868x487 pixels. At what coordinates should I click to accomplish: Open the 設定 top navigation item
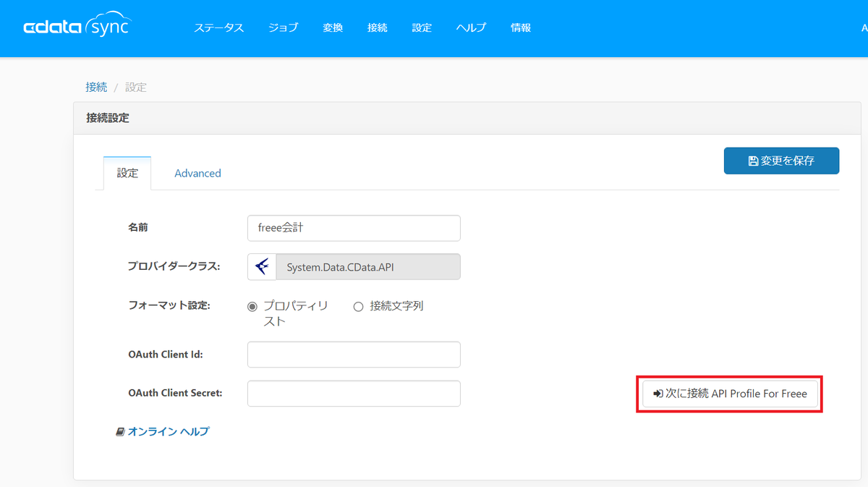click(422, 27)
